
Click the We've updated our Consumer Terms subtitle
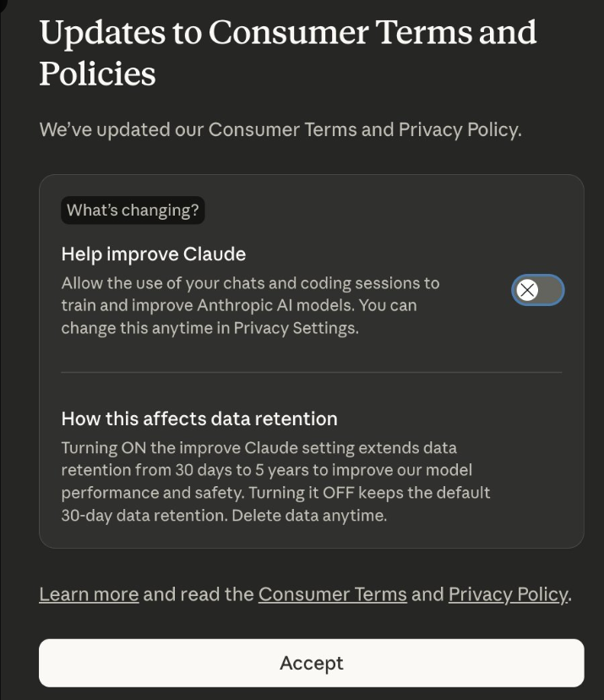coord(280,129)
